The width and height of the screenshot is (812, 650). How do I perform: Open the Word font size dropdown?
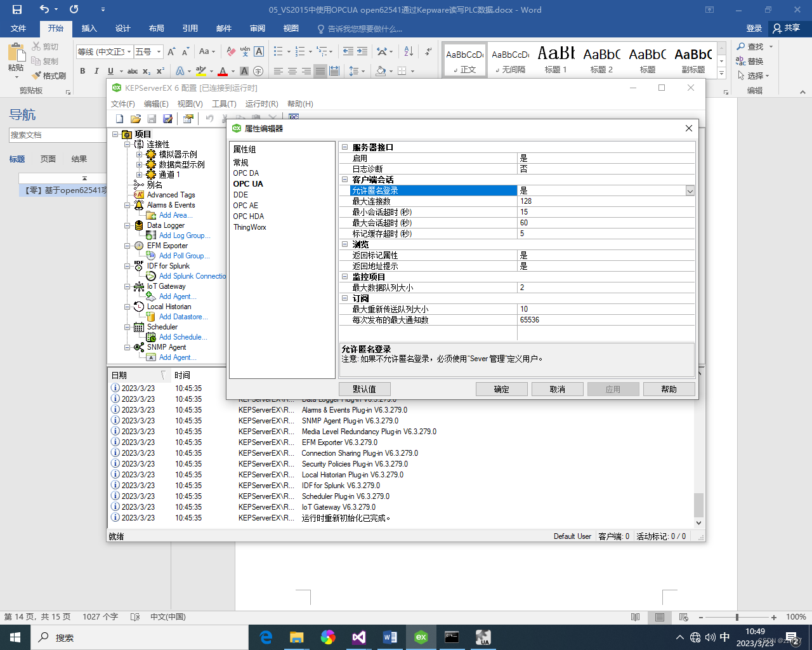(159, 51)
